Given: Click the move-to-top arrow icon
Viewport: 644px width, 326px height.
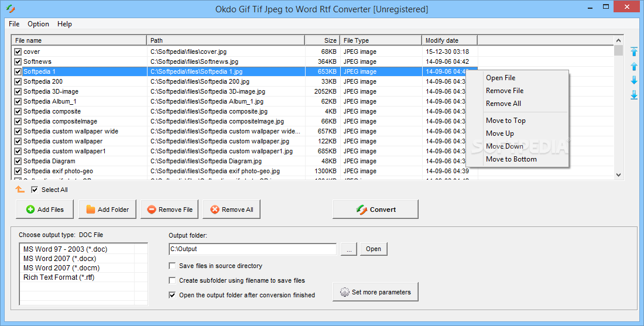Looking at the screenshot, I should [x=633, y=52].
